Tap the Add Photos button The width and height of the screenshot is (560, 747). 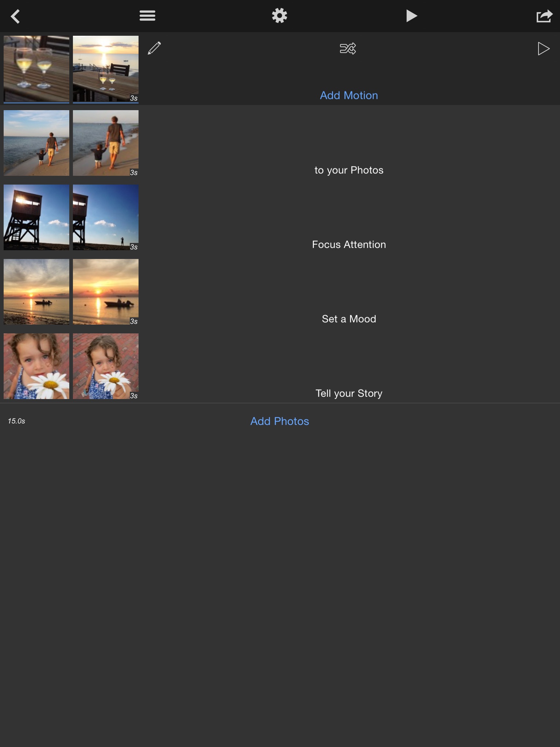coord(280,421)
